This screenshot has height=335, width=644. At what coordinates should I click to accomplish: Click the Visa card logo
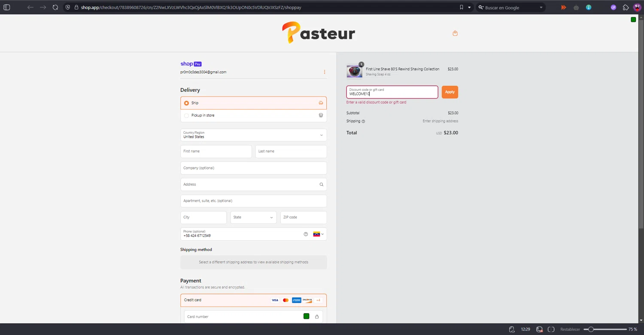[x=275, y=300]
